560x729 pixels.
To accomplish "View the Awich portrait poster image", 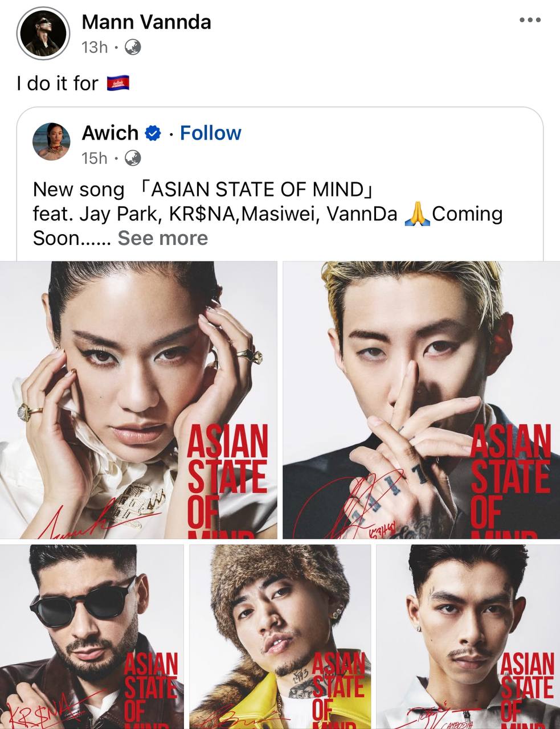I will point(138,400).
